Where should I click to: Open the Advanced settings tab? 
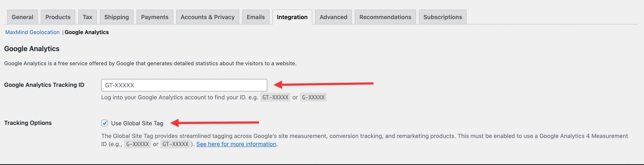(x=333, y=17)
